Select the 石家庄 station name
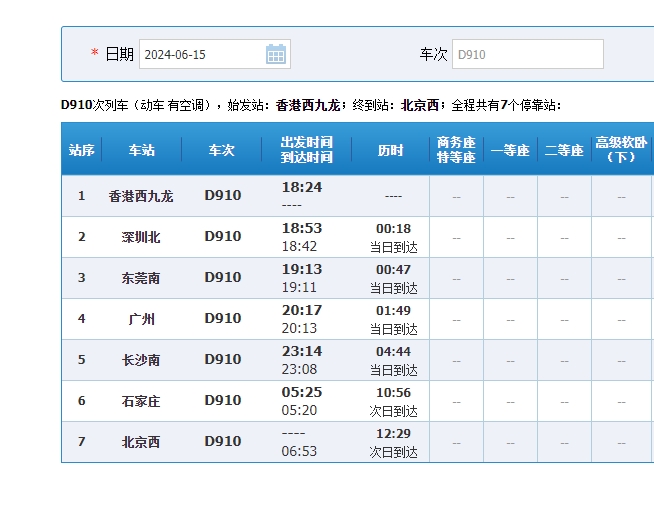 (141, 401)
